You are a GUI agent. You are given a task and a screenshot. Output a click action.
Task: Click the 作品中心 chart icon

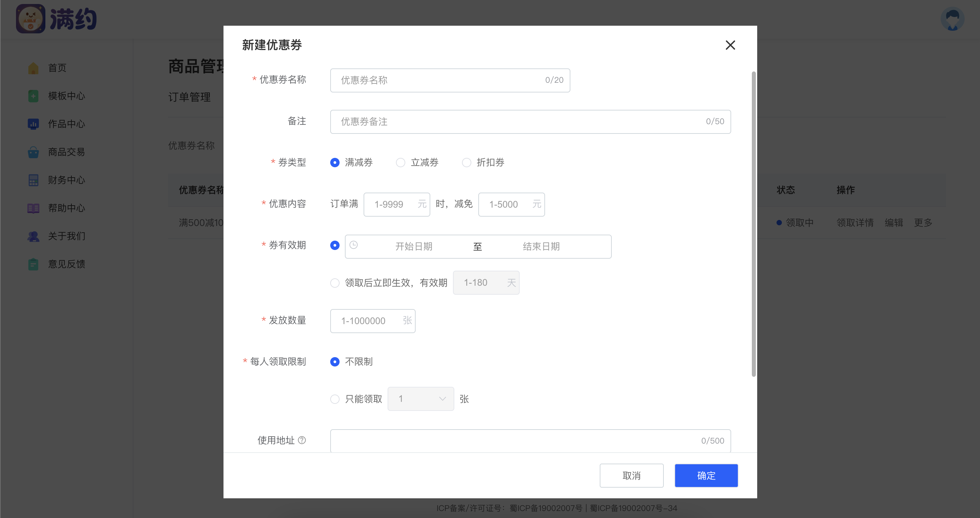tap(33, 124)
